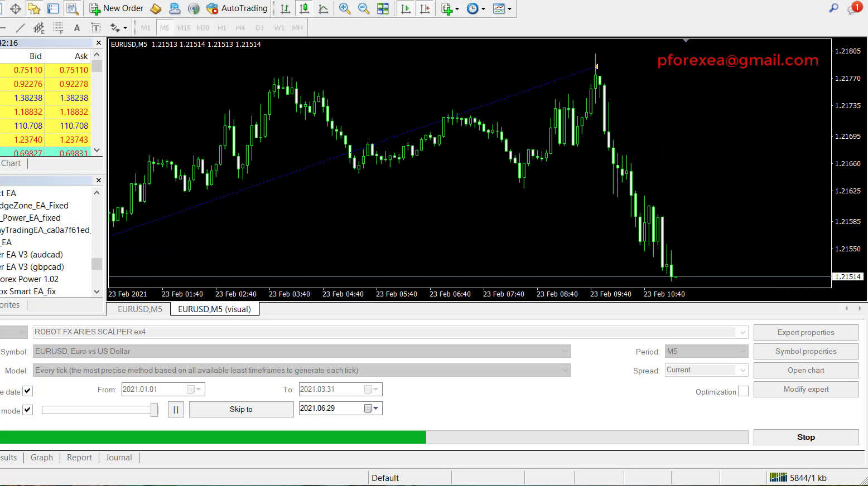868x486 pixels.
Task: Click the text annotation tool icon
Action: coord(77,27)
